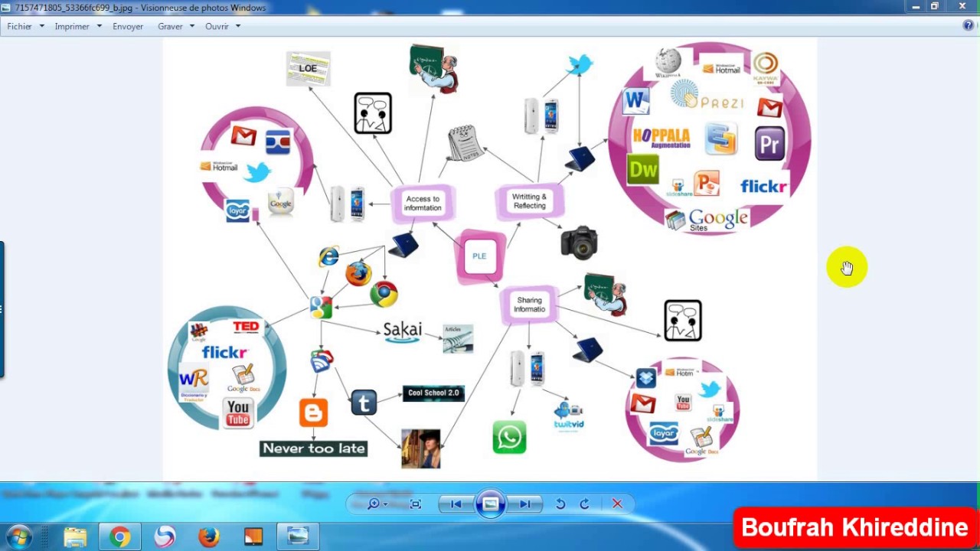Image resolution: width=980 pixels, height=551 pixels.
Task: Click the Google Sites logo
Action: pos(707,221)
